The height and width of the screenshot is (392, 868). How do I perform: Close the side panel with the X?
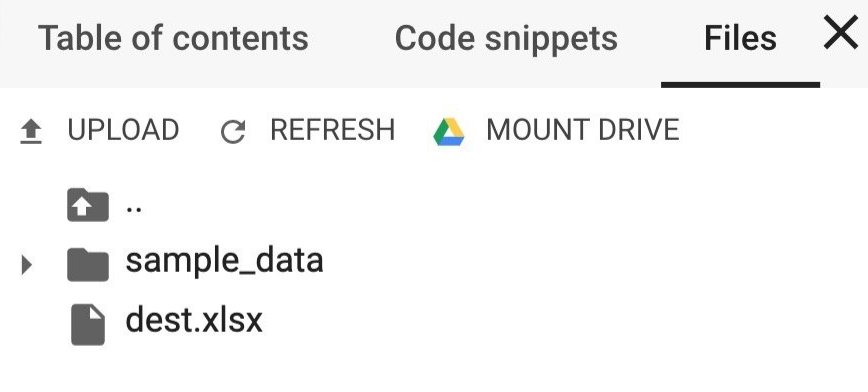[840, 33]
